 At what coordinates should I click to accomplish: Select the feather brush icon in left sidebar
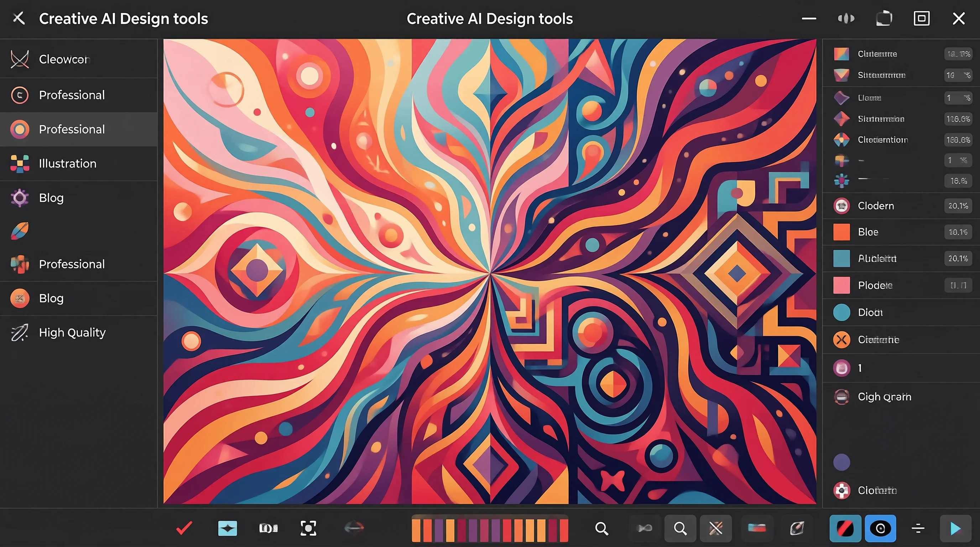(x=20, y=231)
